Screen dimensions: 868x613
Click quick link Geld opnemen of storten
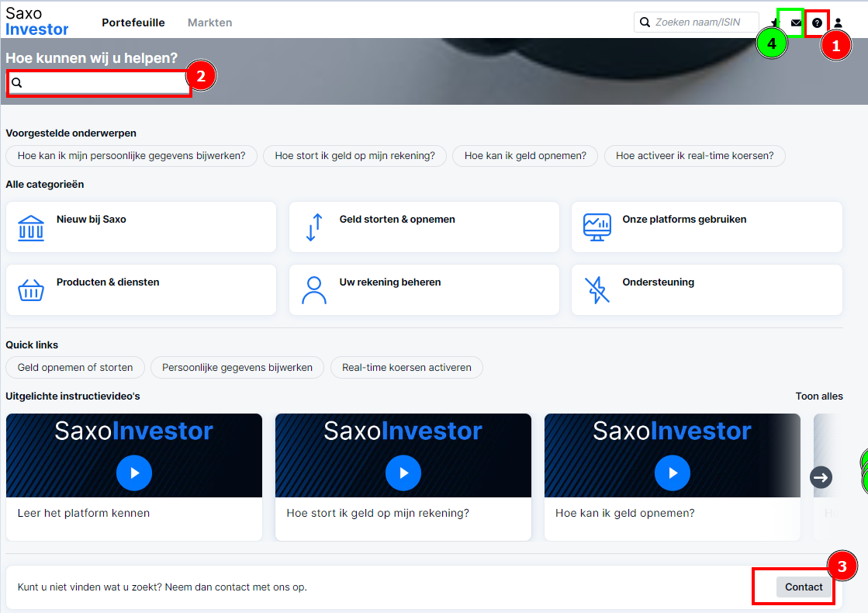pyautogui.click(x=75, y=367)
